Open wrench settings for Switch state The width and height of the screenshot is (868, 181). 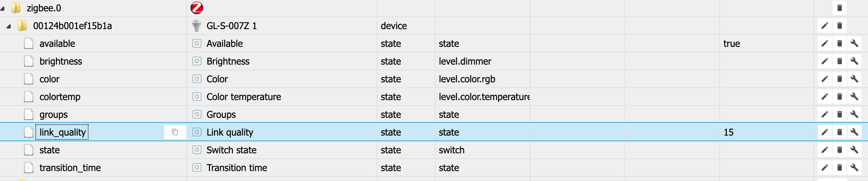854,150
